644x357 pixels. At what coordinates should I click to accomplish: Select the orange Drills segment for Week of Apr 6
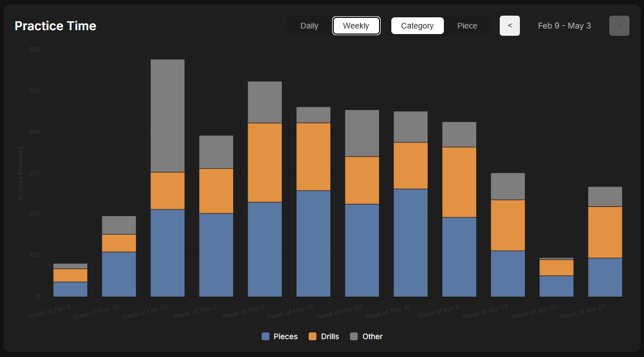[x=459, y=182]
